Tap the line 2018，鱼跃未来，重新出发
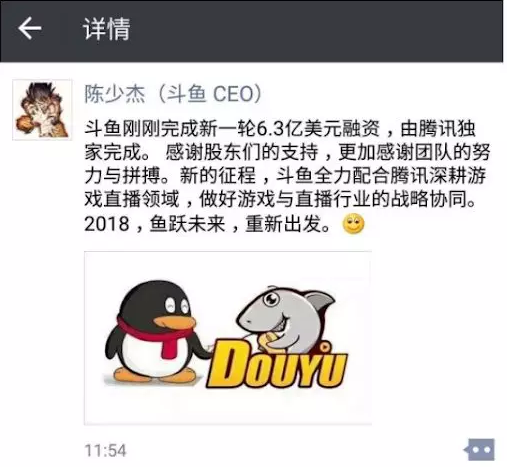The width and height of the screenshot is (507, 471). [x=207, y=224]
